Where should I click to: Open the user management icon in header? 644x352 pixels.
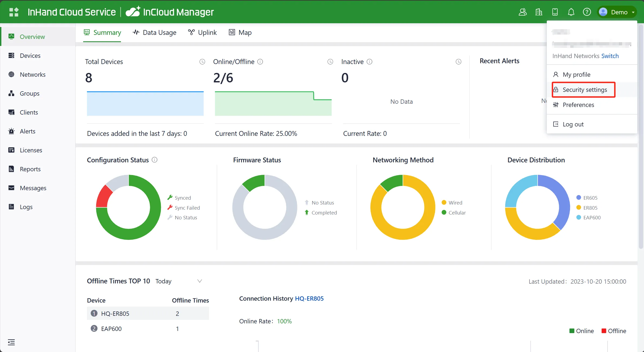coord(522,12)
